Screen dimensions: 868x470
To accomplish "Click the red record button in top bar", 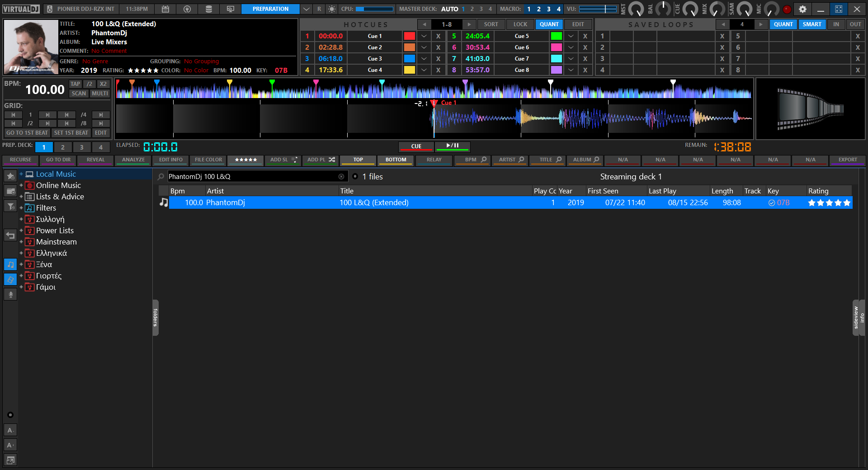I will coord(787,9).
